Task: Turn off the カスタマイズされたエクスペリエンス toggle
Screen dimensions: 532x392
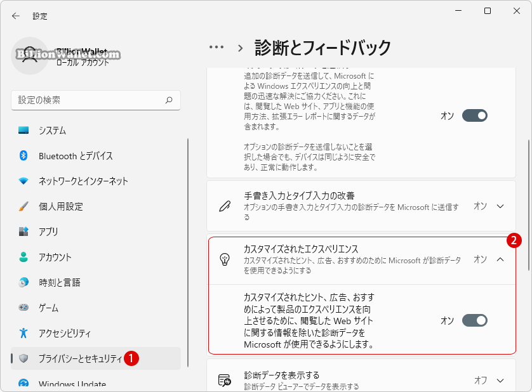Action: [475, 320]
